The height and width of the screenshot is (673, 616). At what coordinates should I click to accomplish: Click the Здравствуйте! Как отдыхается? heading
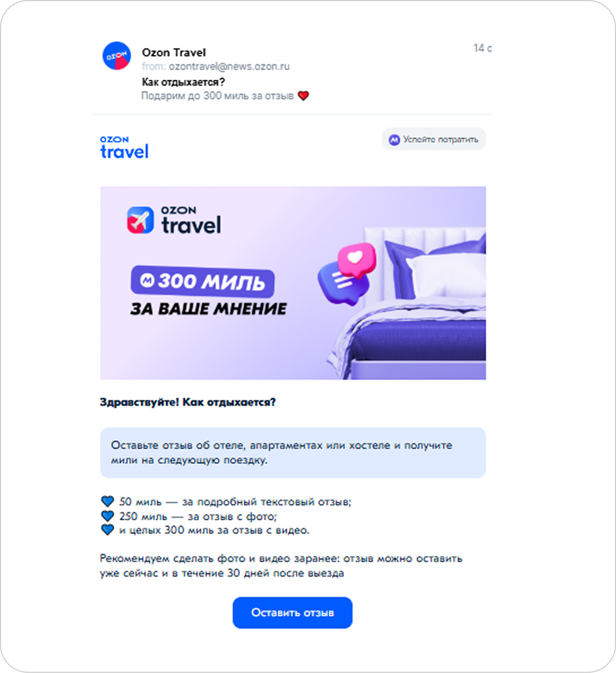pyautogui.click(x=187, y=402)
